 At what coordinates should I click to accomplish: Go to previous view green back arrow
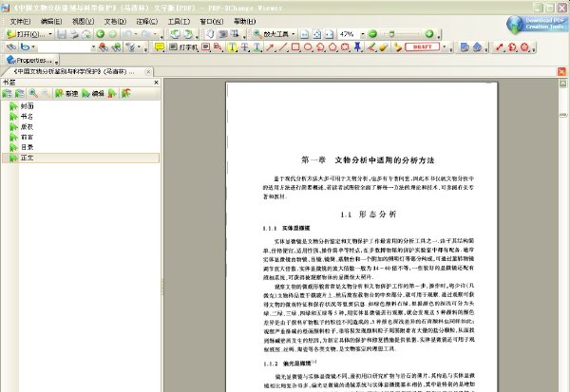(100, 34)
